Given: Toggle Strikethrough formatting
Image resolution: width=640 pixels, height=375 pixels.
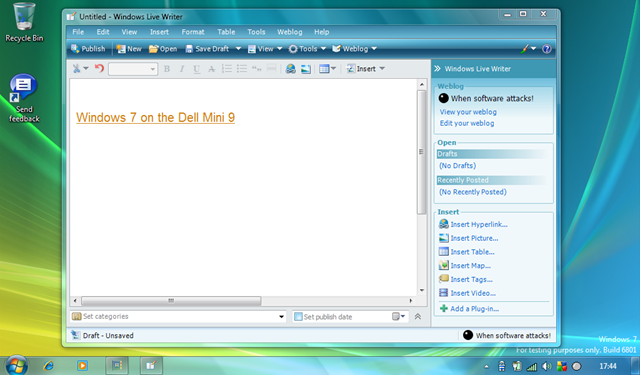Looking at the screenshot, I should 211,69.
